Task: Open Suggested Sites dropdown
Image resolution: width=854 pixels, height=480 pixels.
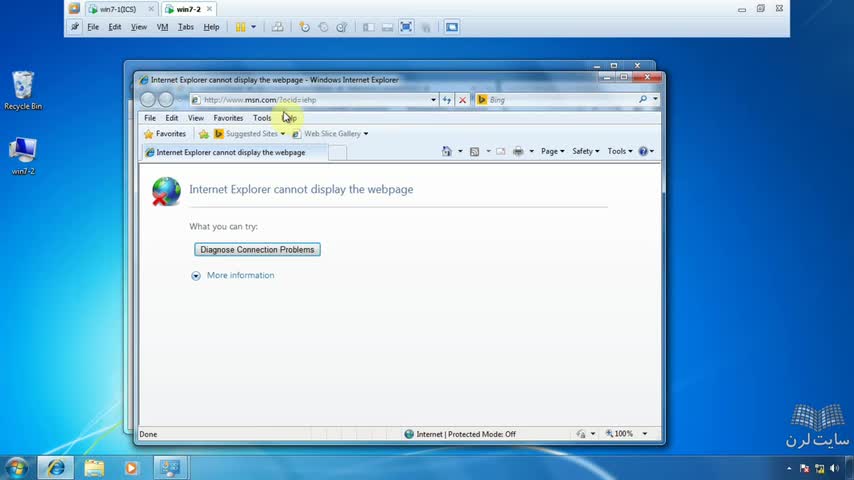Action: pos(283,134)
